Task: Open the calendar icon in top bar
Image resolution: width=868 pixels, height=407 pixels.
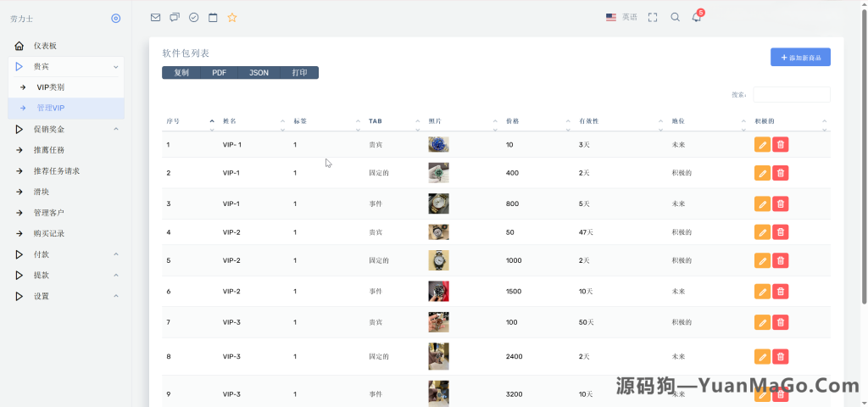Action: click(x=213, y=18)
